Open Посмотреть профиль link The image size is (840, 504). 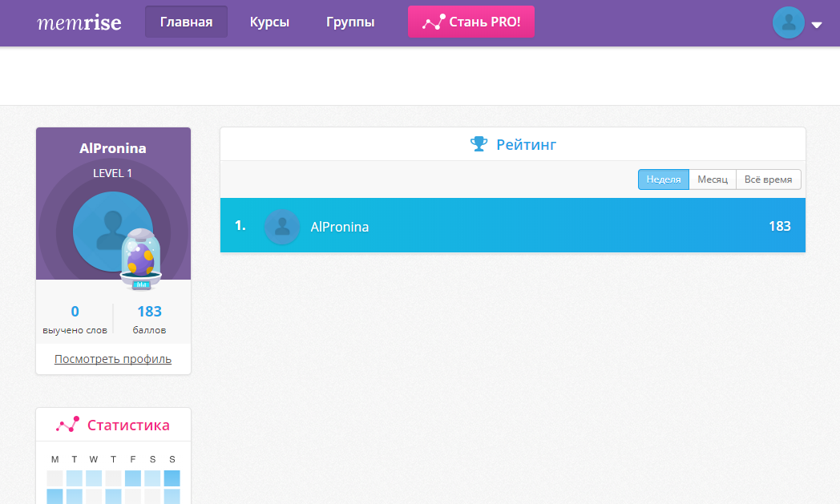(112, 358)
